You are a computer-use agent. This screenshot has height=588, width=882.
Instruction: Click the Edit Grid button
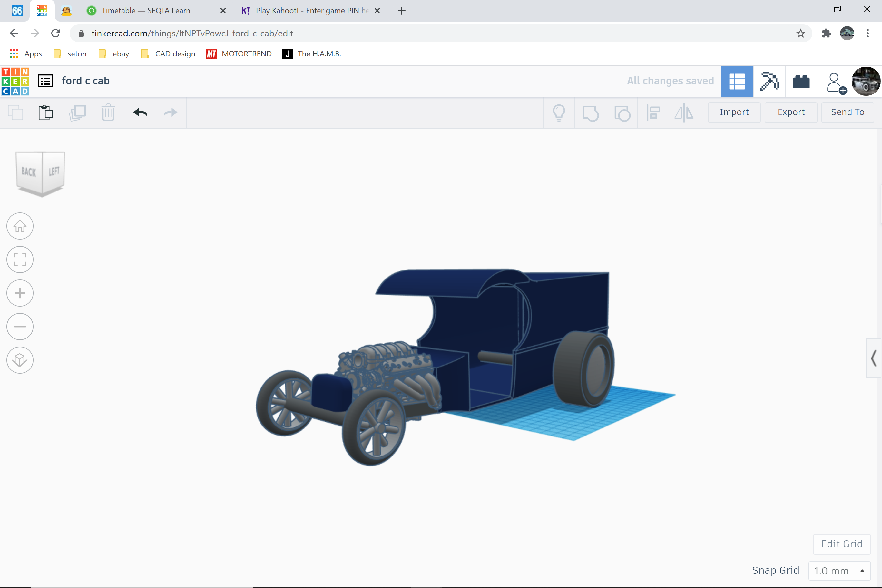tap(842, 544)
